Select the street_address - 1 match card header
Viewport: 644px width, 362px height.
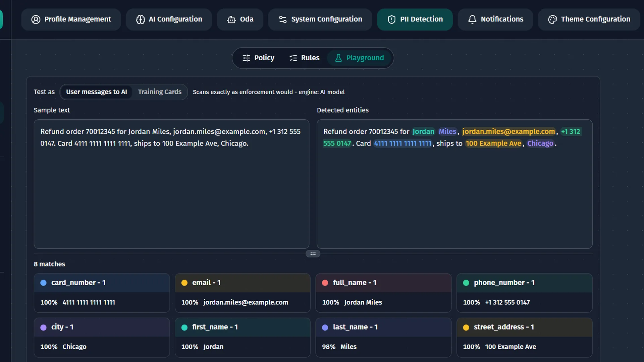coord(524,327)
